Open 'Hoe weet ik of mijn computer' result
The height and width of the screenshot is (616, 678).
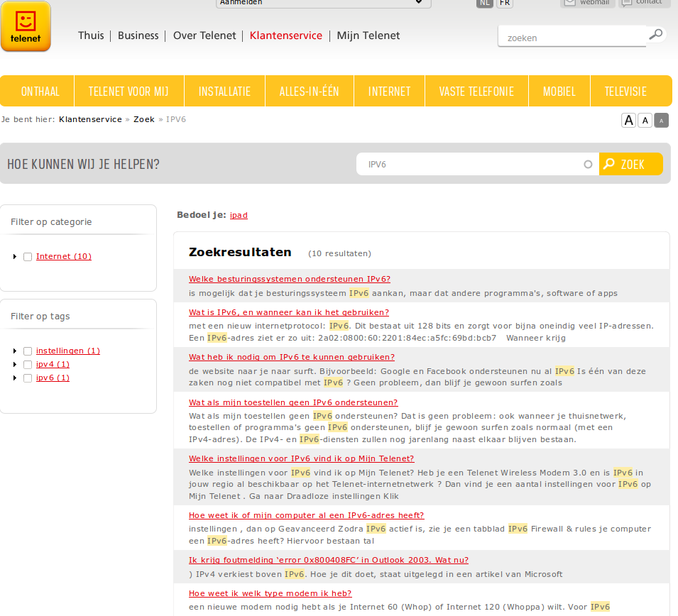pos(307,515)
